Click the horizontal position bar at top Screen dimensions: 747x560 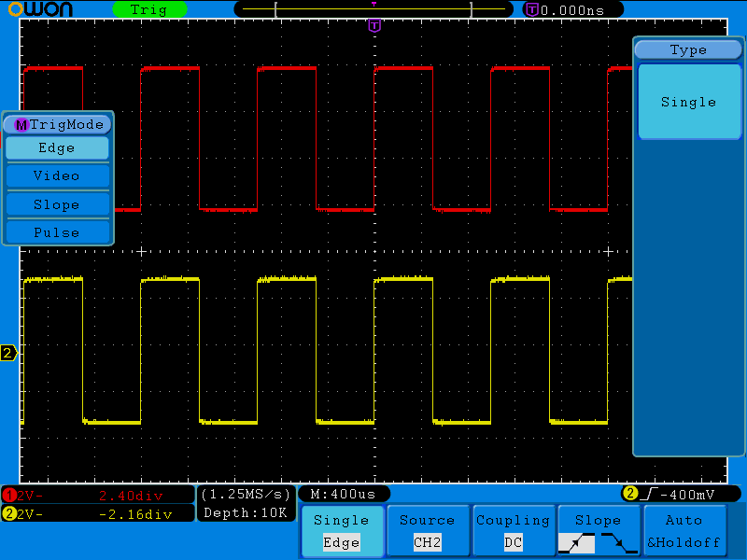tap(373, 9)
